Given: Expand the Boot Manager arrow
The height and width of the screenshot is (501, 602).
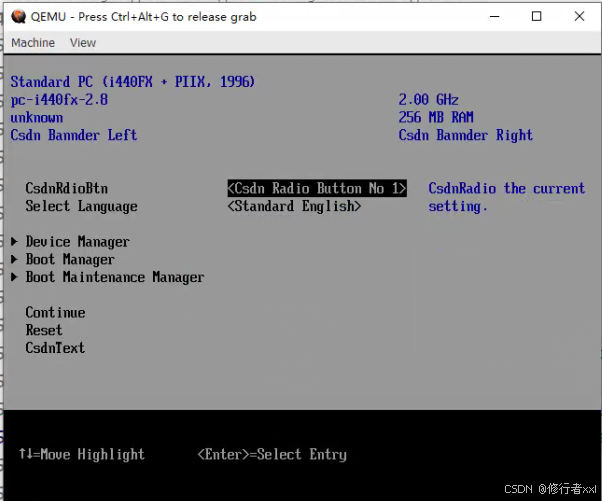Looking at the screenshot, I should click(14, 259).
